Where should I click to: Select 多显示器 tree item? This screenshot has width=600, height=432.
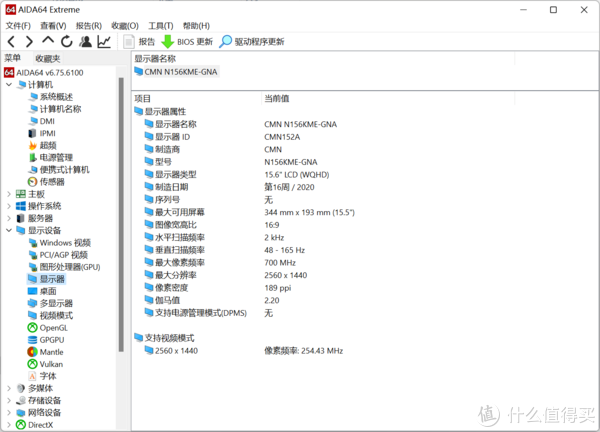(x=51, y=303)
